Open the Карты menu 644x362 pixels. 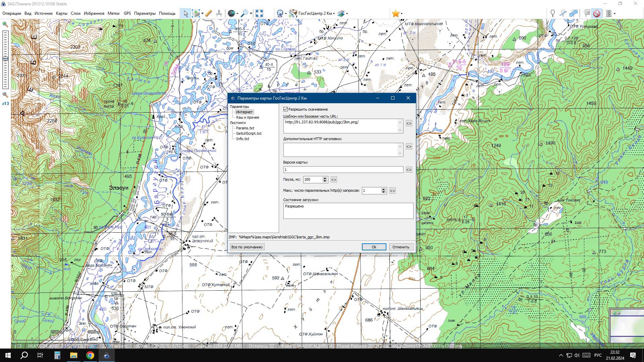pos(61,13)
